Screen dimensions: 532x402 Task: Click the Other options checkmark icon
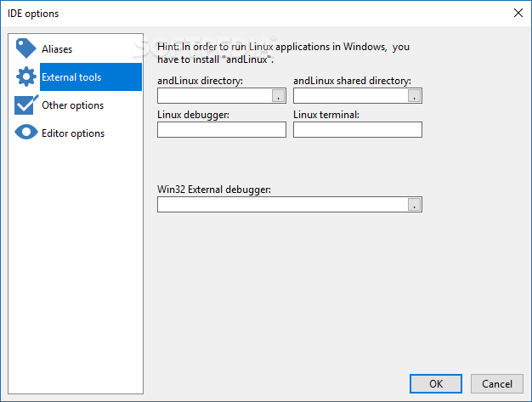point(26,105)
